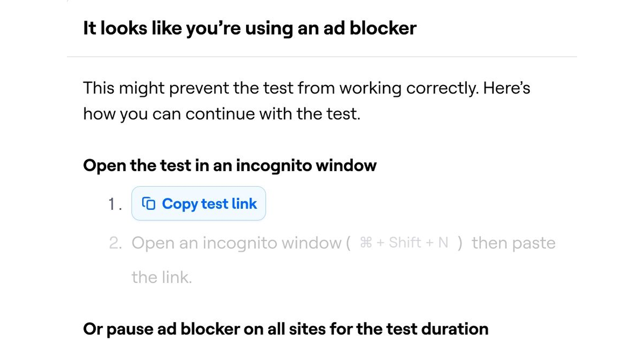Click step number 1 in the list
The width and height of the screenshot is (644, 362).
point(114,204)
